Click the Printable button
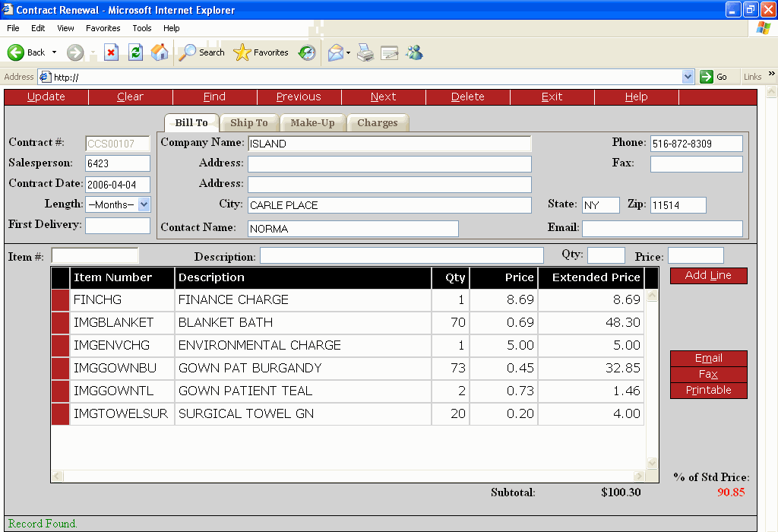 click(709, 390)
